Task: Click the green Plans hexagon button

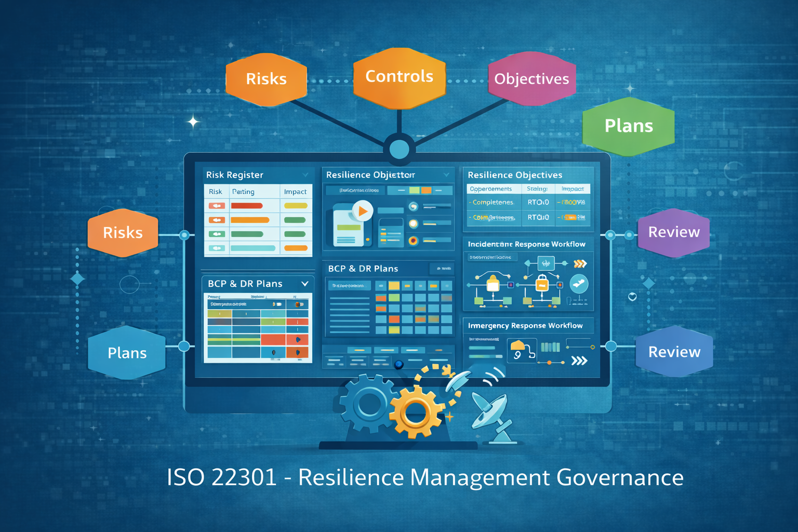Action: click(629, 126)
